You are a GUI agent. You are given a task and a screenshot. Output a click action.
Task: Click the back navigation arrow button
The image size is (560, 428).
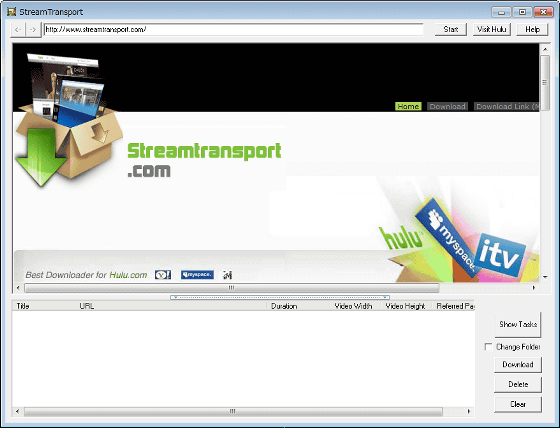[18, 30]
